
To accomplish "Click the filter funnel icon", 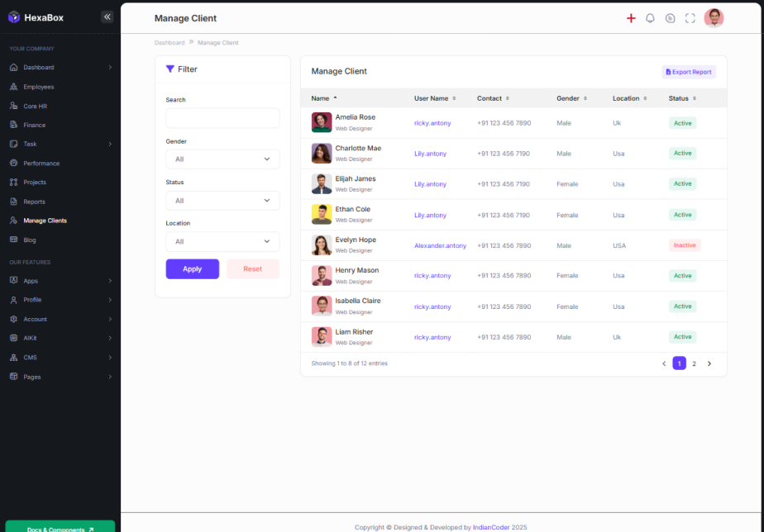I will click(170, 69).
